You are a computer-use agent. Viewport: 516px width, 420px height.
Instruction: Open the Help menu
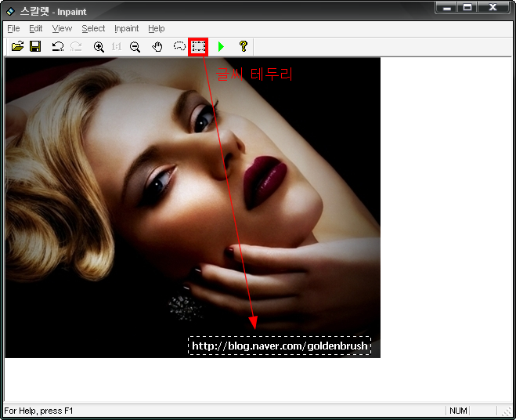click(x=157, y=28)
